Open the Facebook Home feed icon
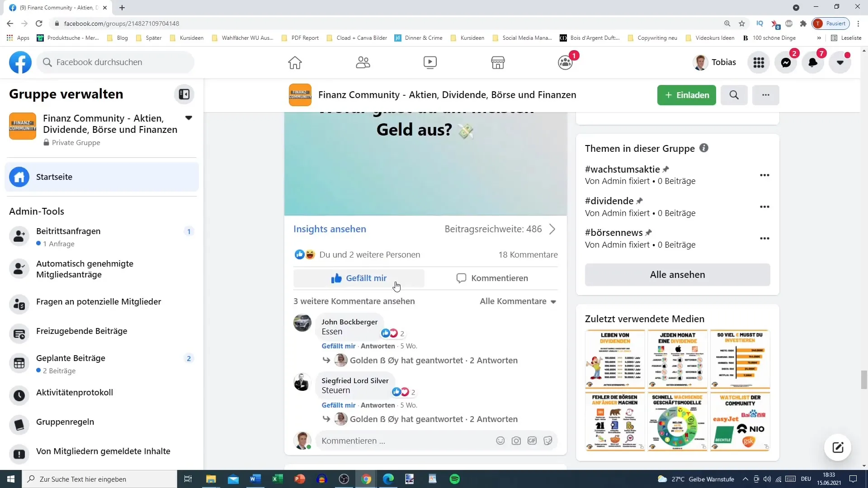Viewport: 868px width, 488px height. (x=295, y=62)
